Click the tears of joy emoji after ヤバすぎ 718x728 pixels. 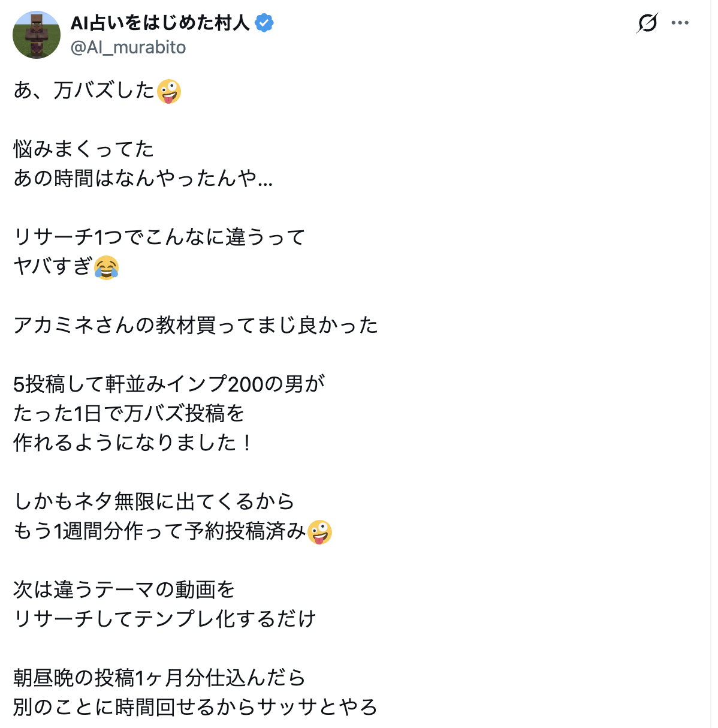point(107,267)
